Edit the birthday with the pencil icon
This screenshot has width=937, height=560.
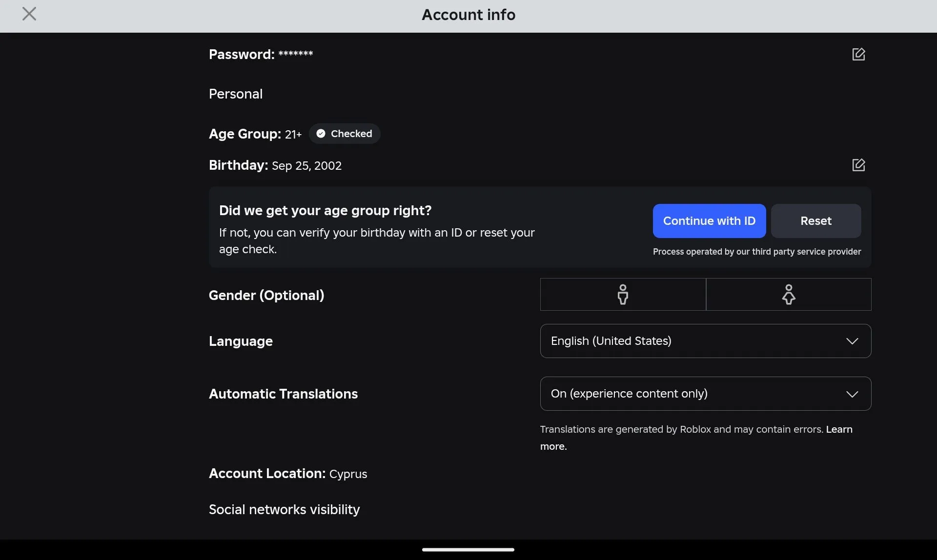[858, 165]
